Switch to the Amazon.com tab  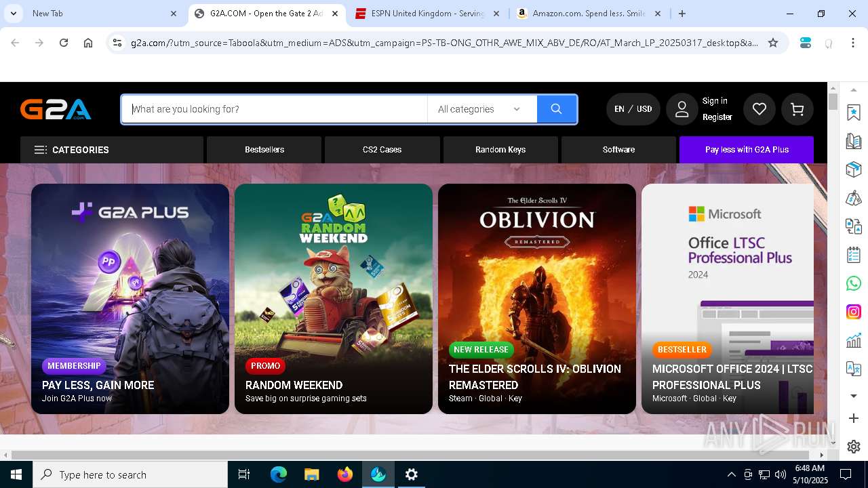pos(589,14)
